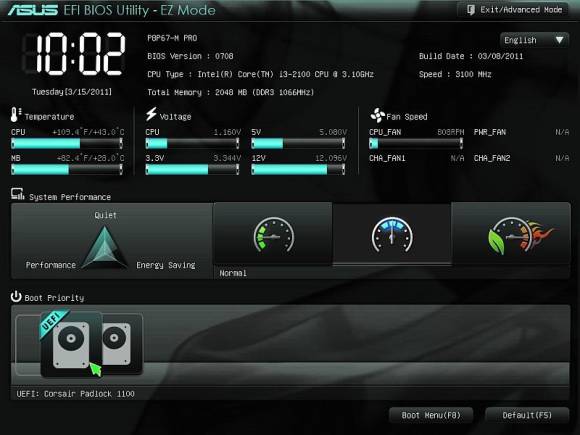Select the UEFI Corsair Padlock boot drive

tap(71, 344)
